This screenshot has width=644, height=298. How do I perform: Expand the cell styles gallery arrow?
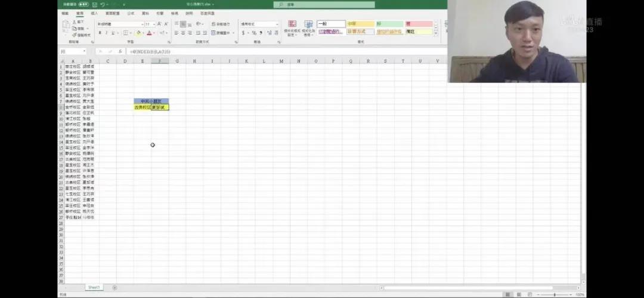(436, 33)
